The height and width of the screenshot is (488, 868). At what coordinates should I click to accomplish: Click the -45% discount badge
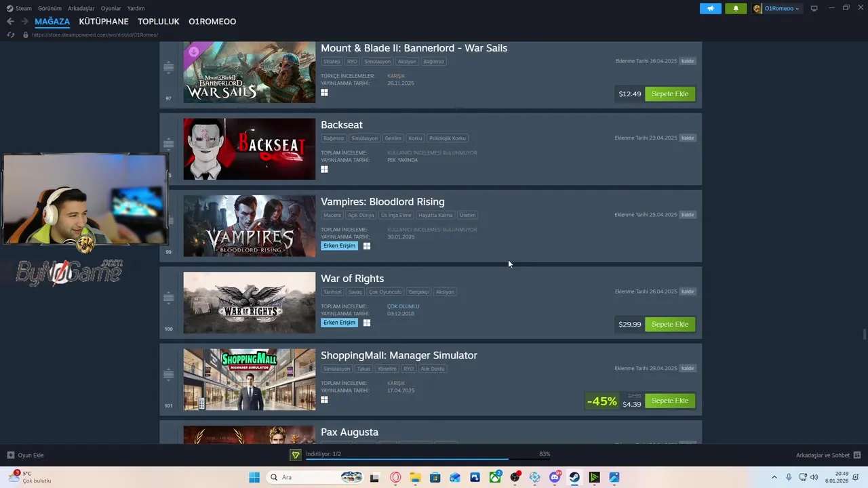pyautogui.click(x=602, y=401)
